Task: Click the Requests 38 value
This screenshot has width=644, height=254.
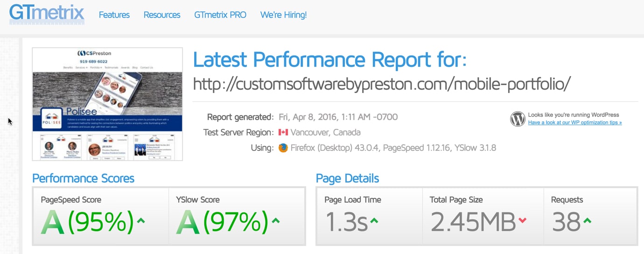Action: 566,222
